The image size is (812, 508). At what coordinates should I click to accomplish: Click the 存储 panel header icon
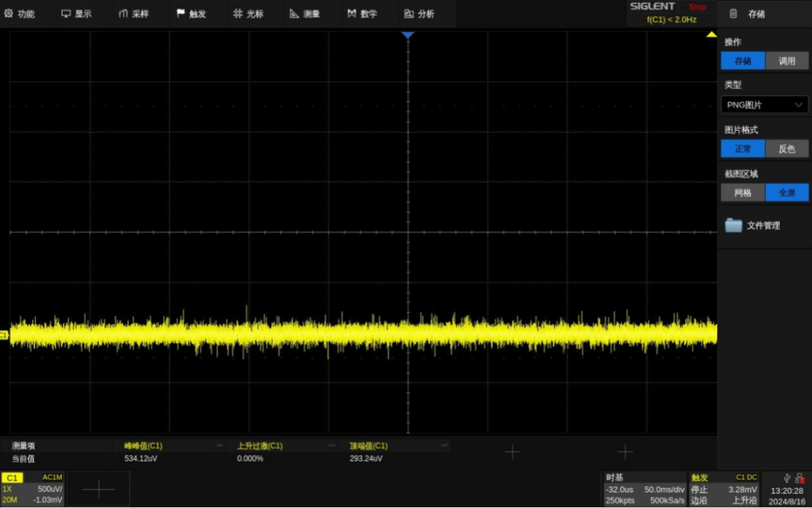tap(733, 14)
